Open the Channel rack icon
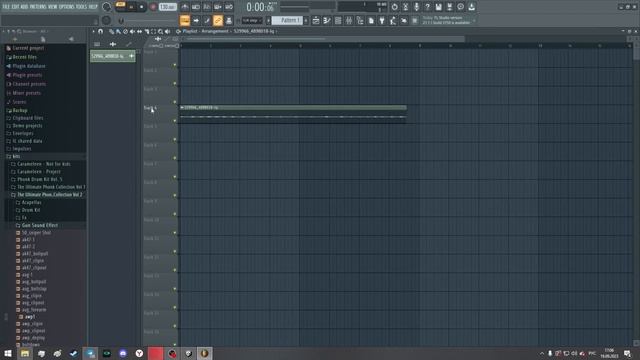The image size is (640, 360). coord(338,20)
